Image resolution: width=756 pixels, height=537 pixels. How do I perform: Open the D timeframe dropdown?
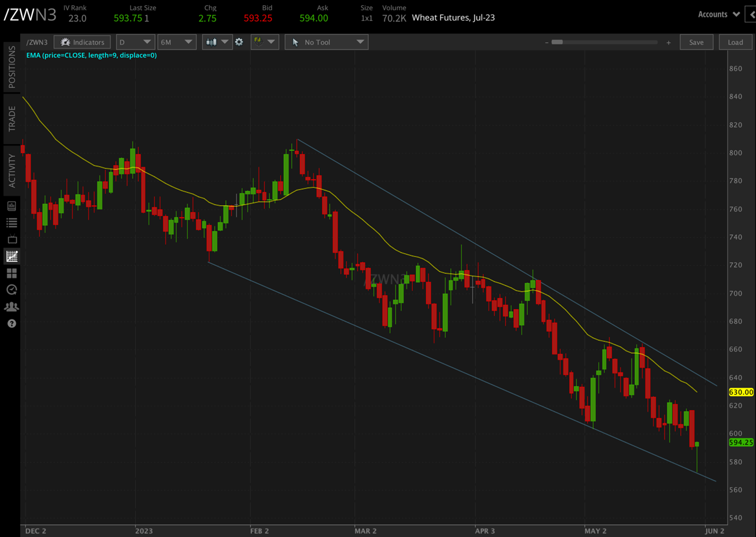(x=135, y=42)
